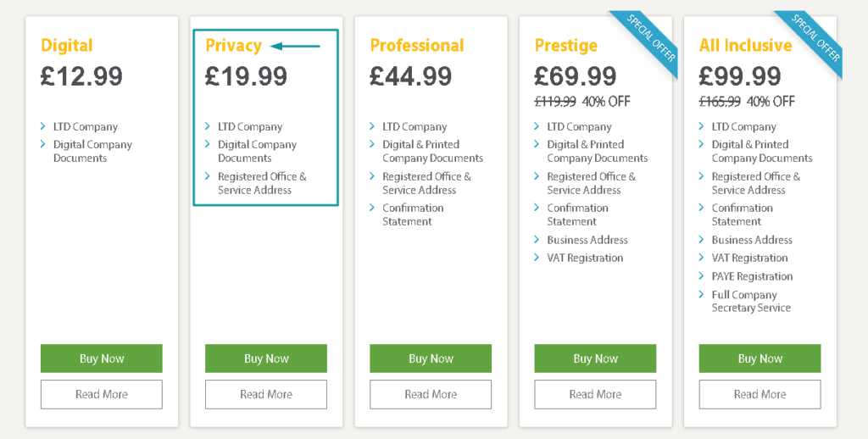Click the chevron beside Professional Confirmation Statement
The height and width of the screenshot is (439, 868).
[x=373, y=208]
